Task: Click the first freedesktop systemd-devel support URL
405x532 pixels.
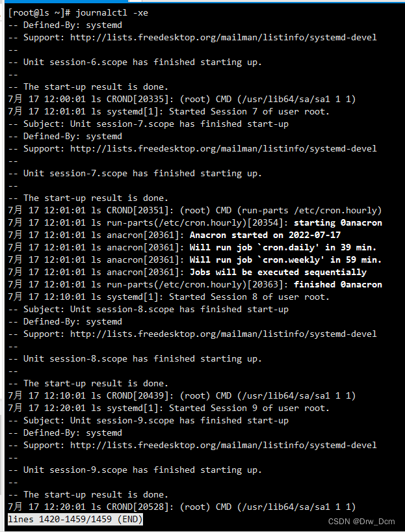Action: (224, 37)
